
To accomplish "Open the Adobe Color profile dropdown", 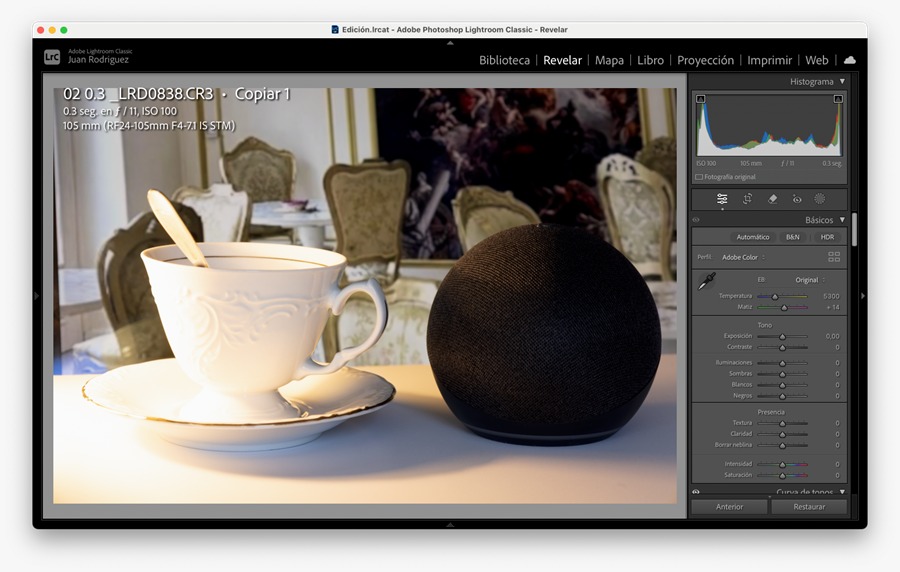I will [x=743, y=258].
